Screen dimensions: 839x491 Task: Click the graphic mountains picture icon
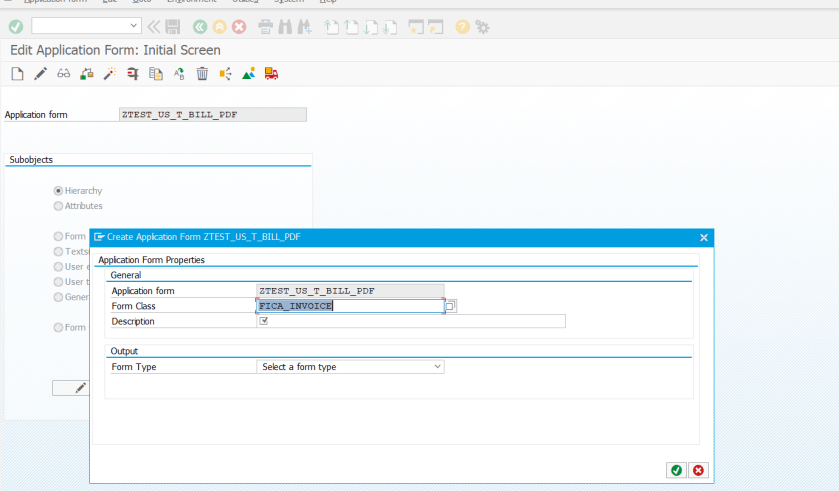coord(248,73)
